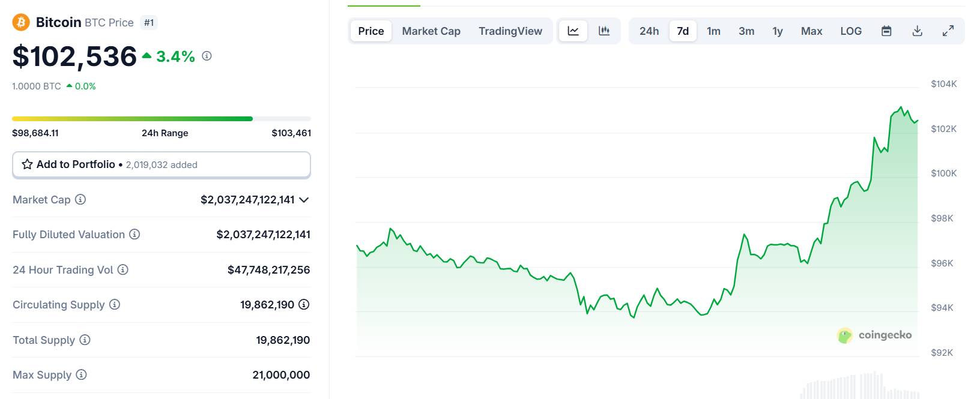The height and width of the screenshot is (399, 980).
Task: Select the 1y time range
Action: (778, 31)
